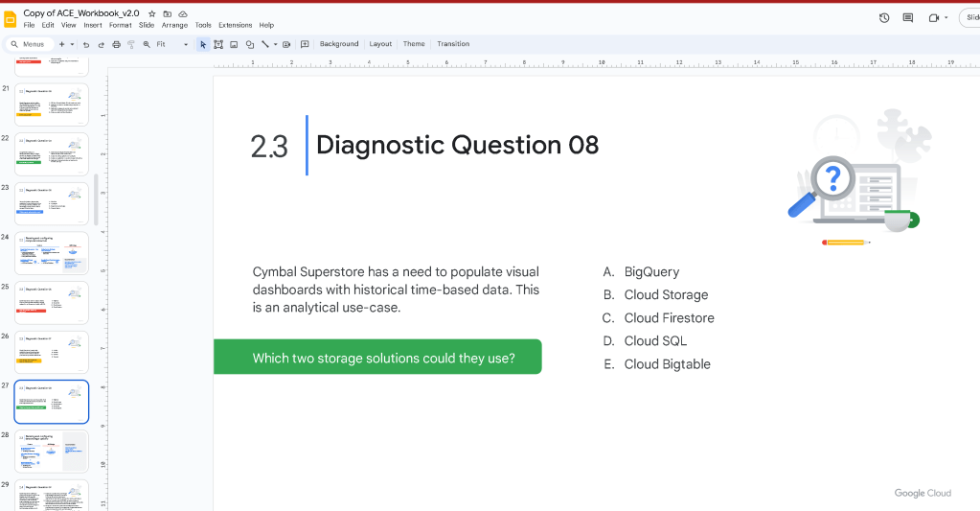980x511 pixels.
Task: Click the green 'Which two storage solutions' box
Action: coord(377,358)
